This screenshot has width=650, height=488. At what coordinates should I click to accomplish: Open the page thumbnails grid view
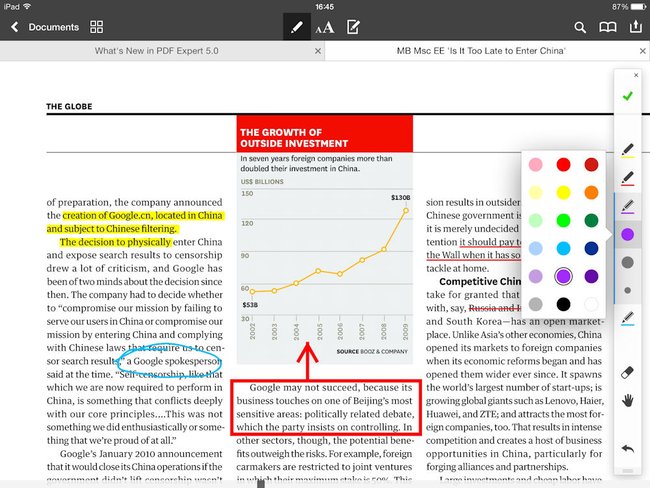pyautogui.click(x=97, y=27)
